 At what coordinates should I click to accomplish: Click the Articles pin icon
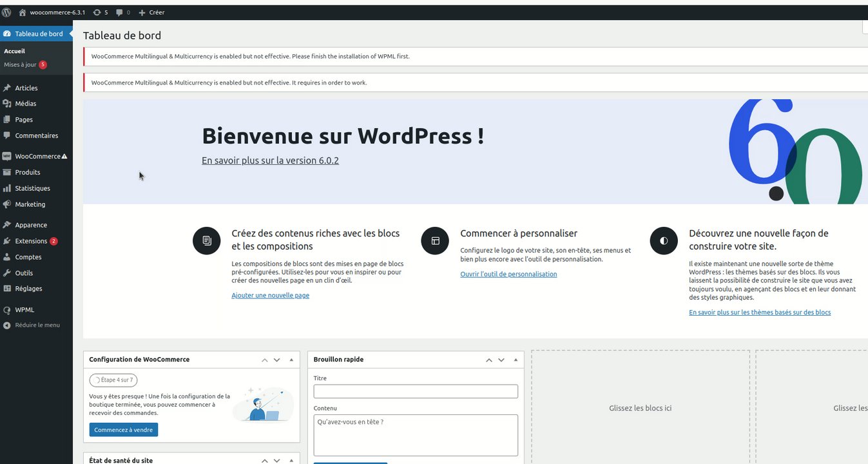click(7, 88)
